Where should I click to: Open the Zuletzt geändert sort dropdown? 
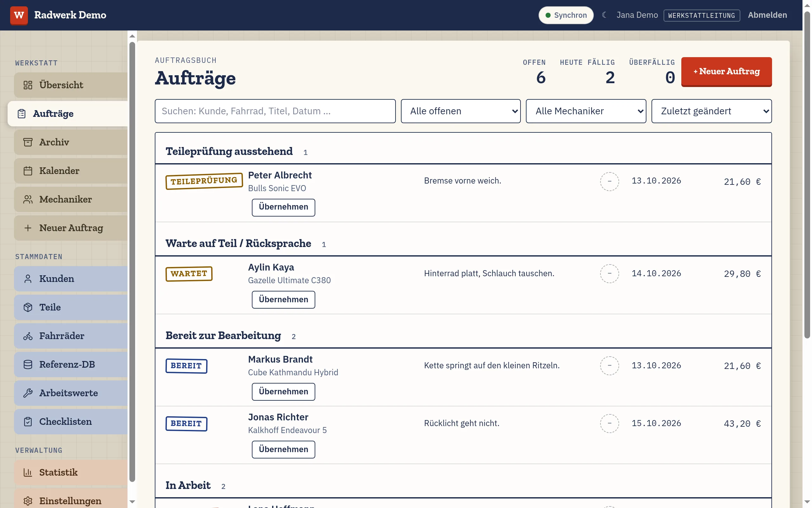pos(711,111)
